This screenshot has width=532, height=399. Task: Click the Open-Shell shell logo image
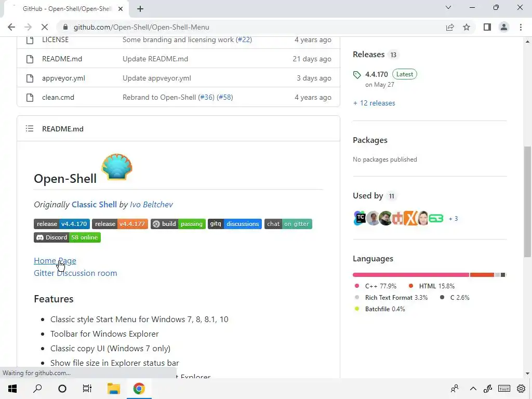(117, 167)
